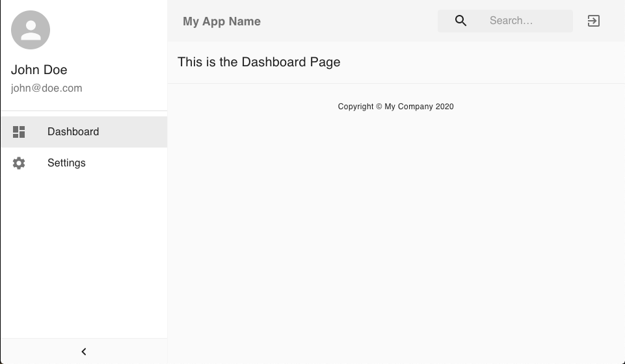Click the Dashboard grid icon
Image resolution: width=625 pixels, height=364 pixels.
(x=19, y=132)
